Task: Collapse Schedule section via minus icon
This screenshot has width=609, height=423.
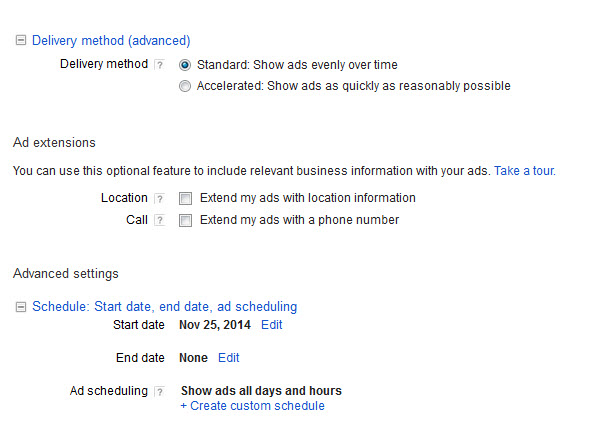Action: coord(21,307)
